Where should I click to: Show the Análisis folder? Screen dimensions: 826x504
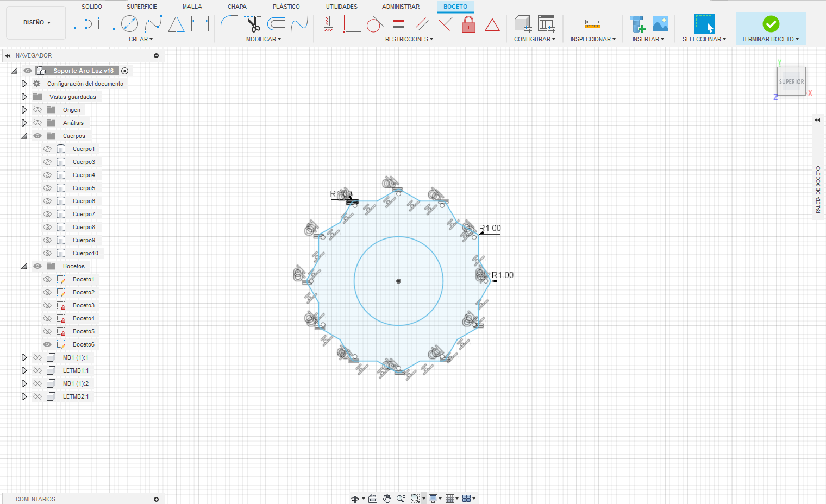click(37, 123)
